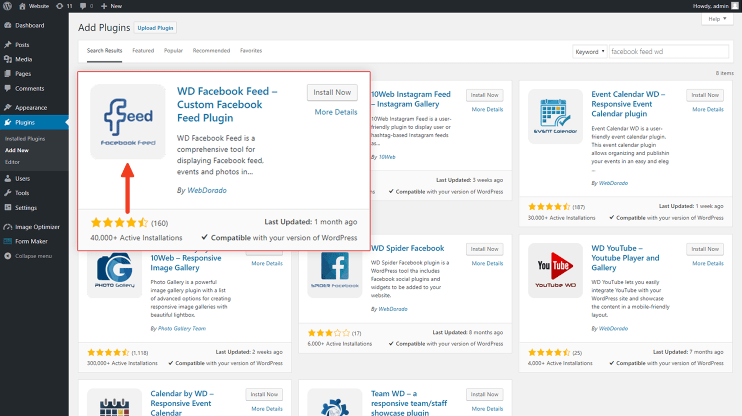
Task: Open Website home link in admin bar
Action: click(34, 6)
